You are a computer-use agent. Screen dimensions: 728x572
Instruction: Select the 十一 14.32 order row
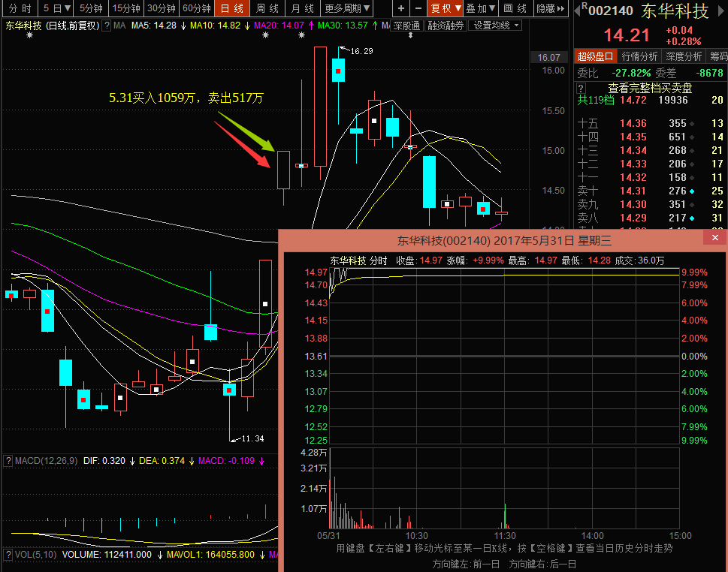[x=651, y=177]
